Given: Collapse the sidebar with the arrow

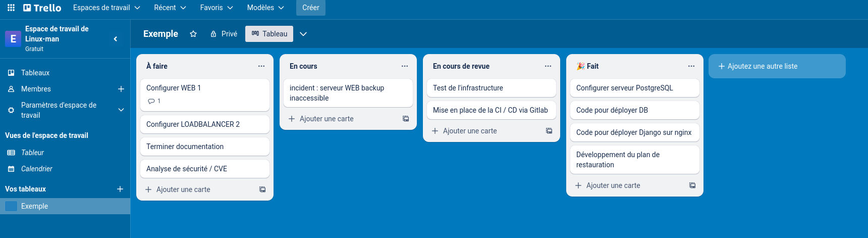Looking at the screenshot, I should (x=116, y=39).
